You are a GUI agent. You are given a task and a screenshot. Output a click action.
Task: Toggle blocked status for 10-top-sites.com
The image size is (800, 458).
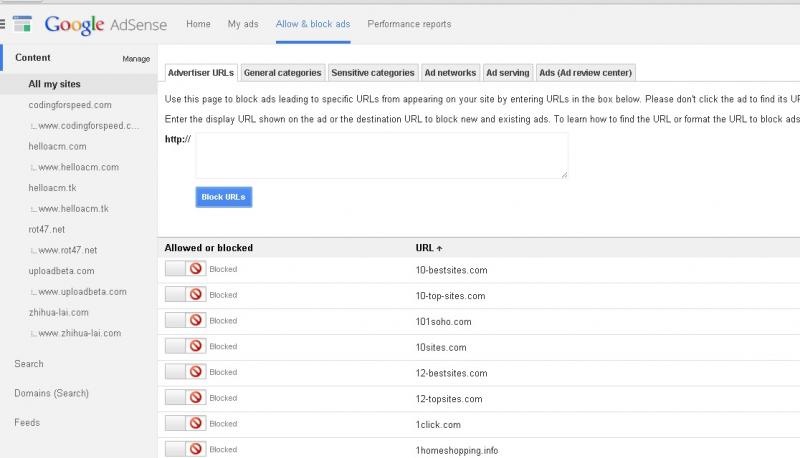click(185, 294)
